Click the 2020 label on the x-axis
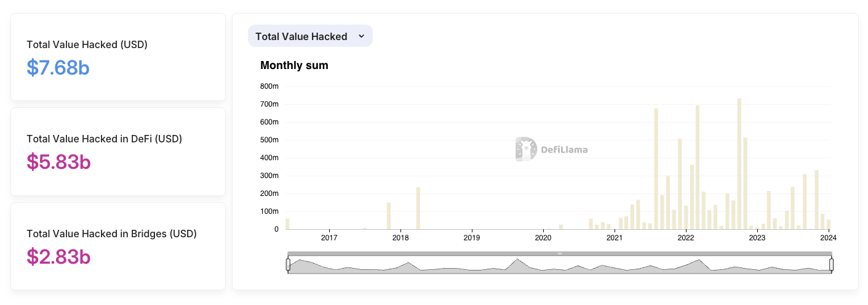Viewport: 868px width, 305px height. tap(543, 238)
